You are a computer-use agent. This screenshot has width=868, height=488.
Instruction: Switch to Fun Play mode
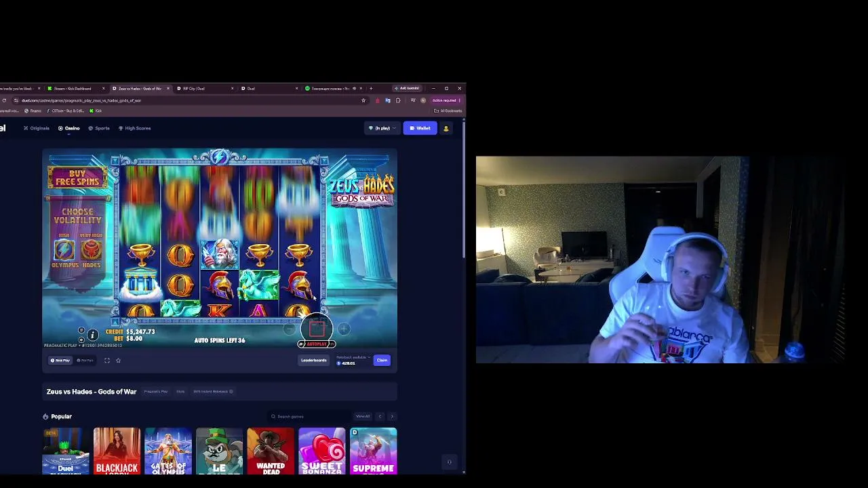(x=85, y=361)
